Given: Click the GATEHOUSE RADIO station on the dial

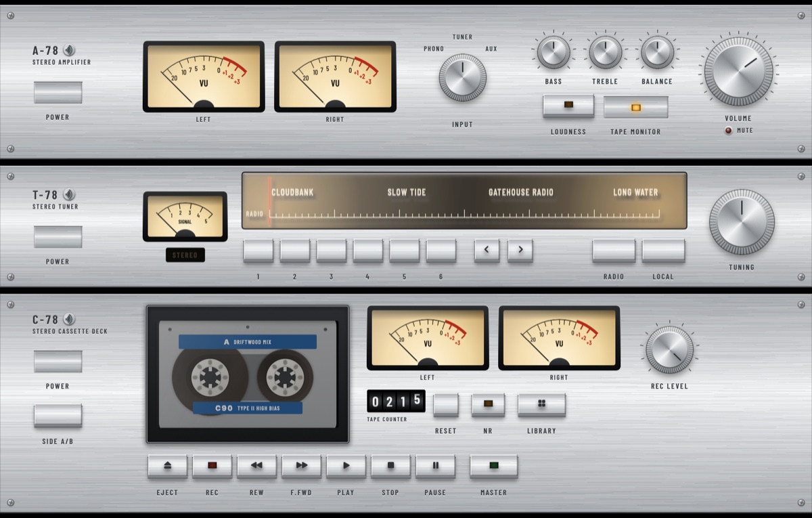Looking at the screenshot, I should (x=521, y=192).
